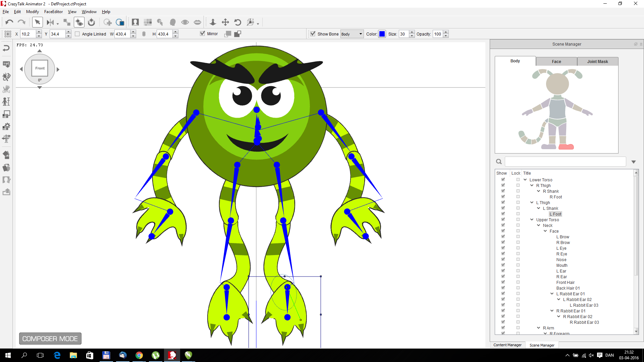Switch to the Joint Mask tab
644x362 pixels.
(x=597, y=61)
